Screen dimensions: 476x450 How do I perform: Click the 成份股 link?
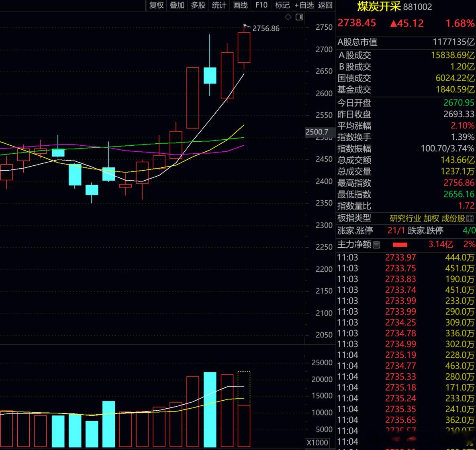click(453, 218)
